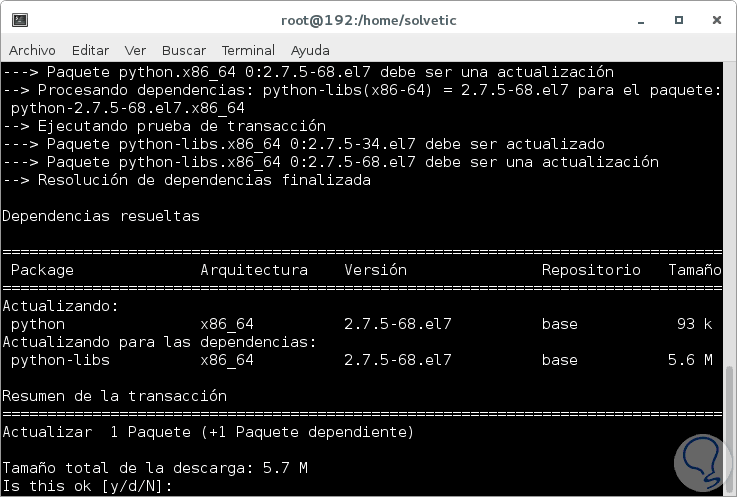Click the 'Arquitectura' column header
737x497 pixels.
(x=254, y=270)
